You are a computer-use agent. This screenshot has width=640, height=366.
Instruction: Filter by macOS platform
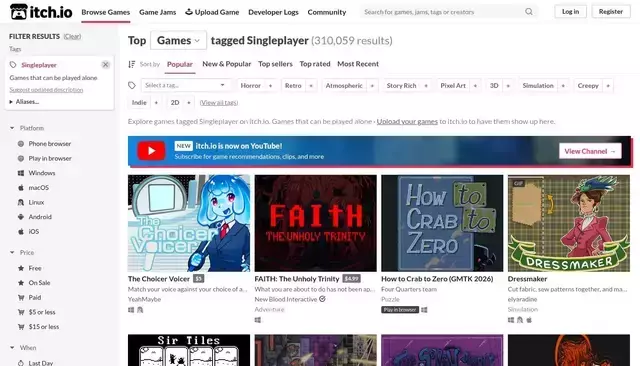[x=38, y=188]
